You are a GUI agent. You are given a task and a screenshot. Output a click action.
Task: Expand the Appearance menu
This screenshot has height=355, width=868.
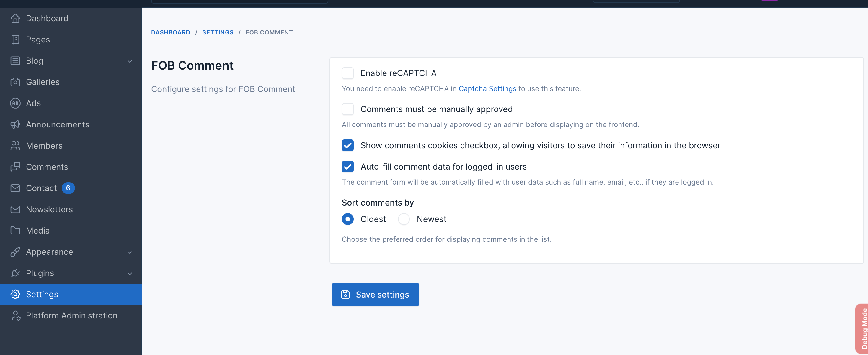tap(130, 252)
